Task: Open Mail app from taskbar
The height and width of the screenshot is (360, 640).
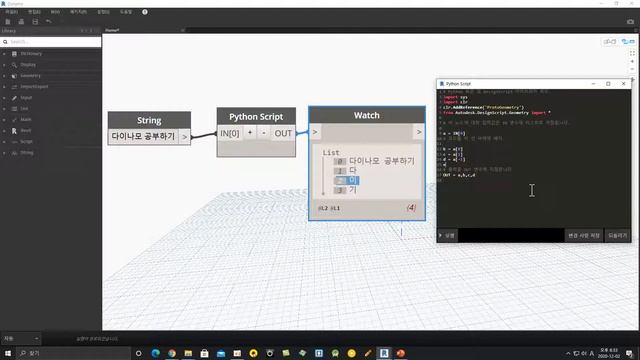Action: 221,353
